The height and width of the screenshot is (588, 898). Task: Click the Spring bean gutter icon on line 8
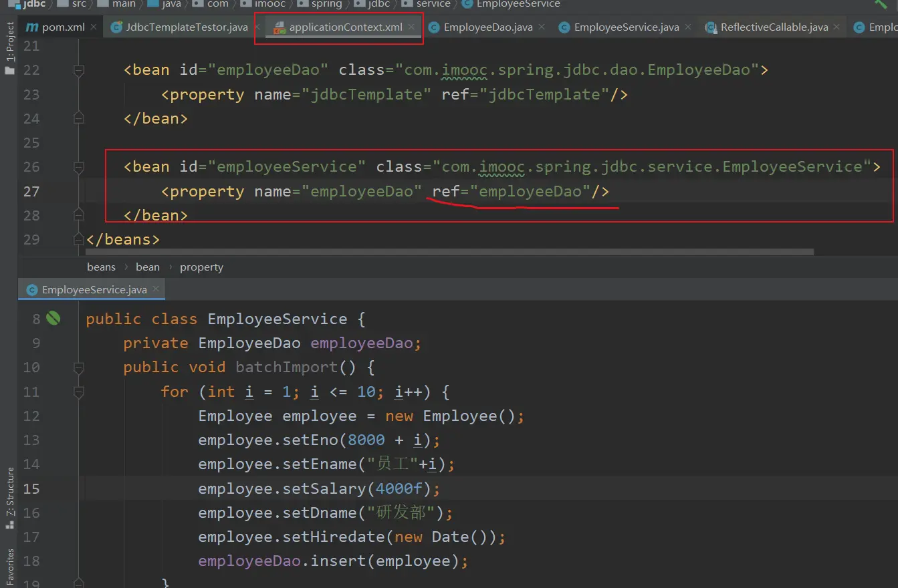53,319
